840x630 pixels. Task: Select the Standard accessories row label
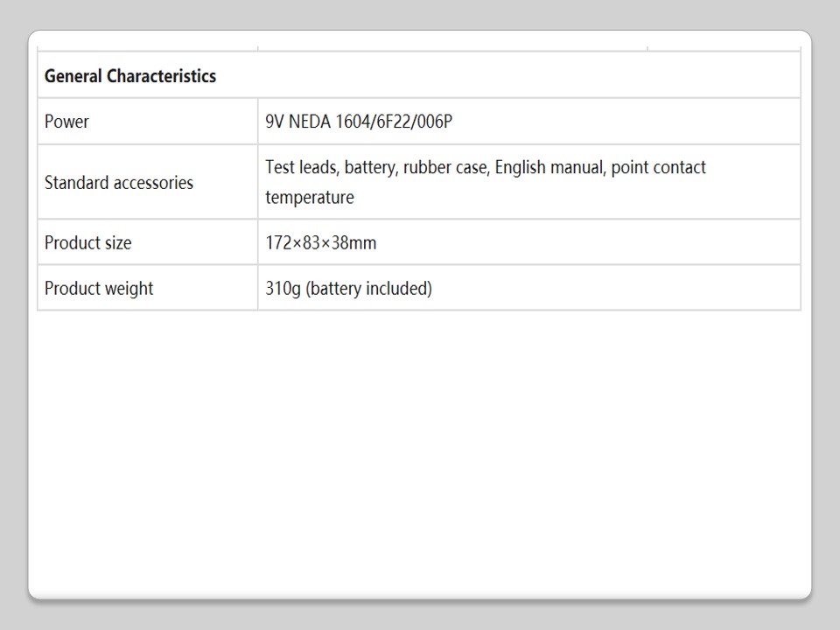[x=118, y=183]
